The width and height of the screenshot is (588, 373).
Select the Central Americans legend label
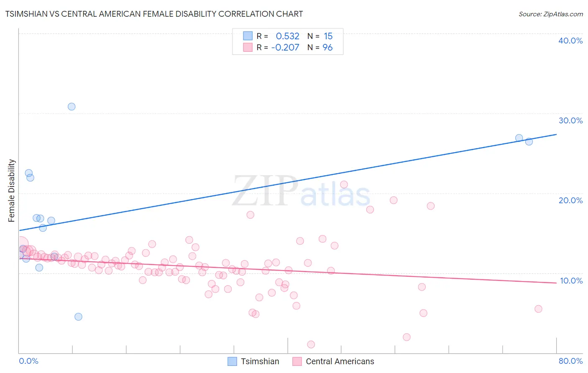pos(340,361)
